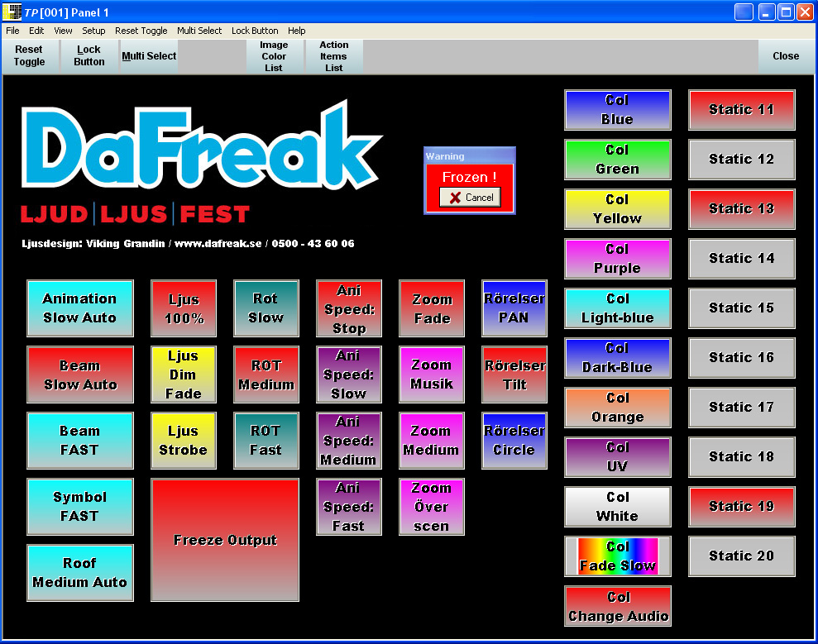The width and height of the screenshot is (818, 644).
Task: Set Ani Speed to Medium
Action: point(349,441)
